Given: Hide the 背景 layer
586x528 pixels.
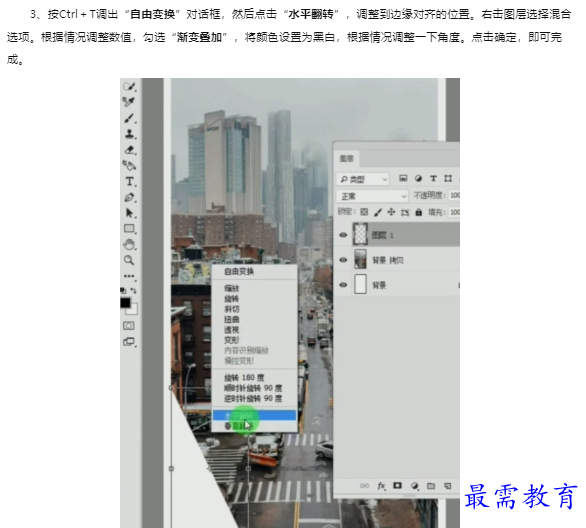Looking at the screenshot, I should tap(343, 285).
